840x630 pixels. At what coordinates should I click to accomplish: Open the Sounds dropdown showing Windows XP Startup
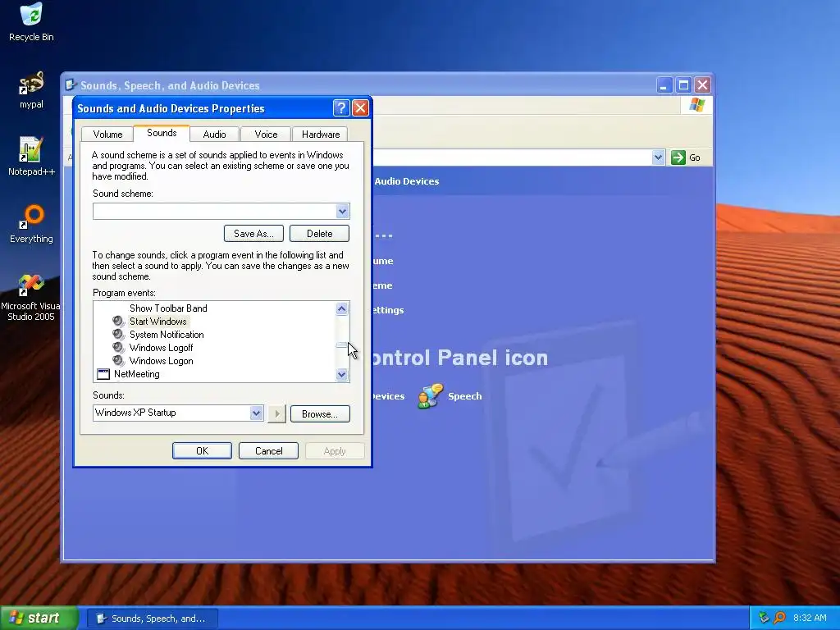[x=256, y=413]
